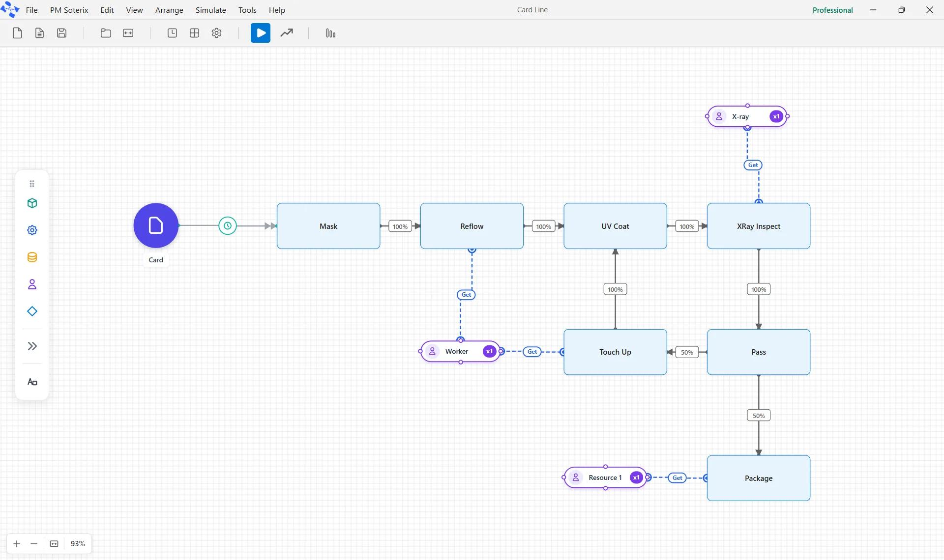Select the Touch Up activity box
Image resolution: width=944 pixels, height=560 pixels.
pos(615,352)
